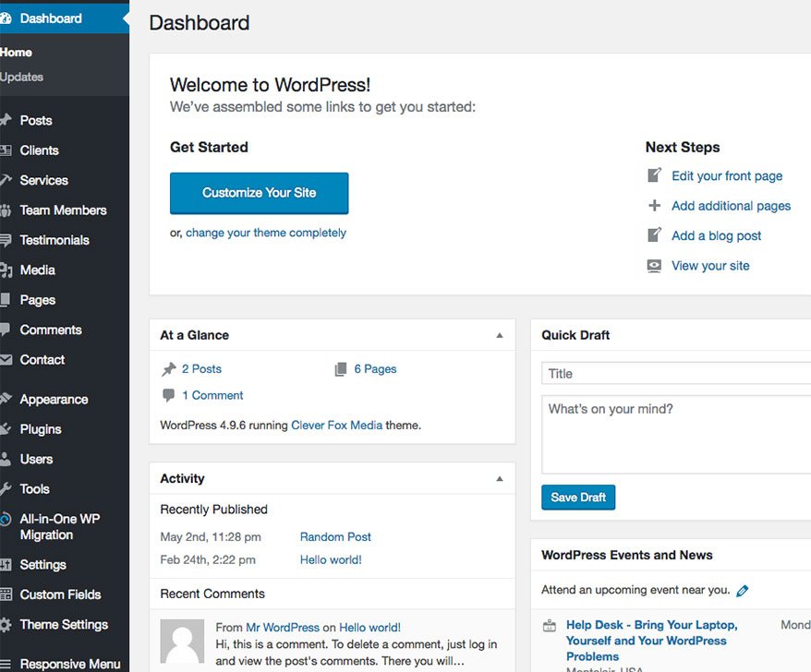Screen dimensions: 811x672
Task: Click the Save Draft button
Action: [x=578, y=498]
